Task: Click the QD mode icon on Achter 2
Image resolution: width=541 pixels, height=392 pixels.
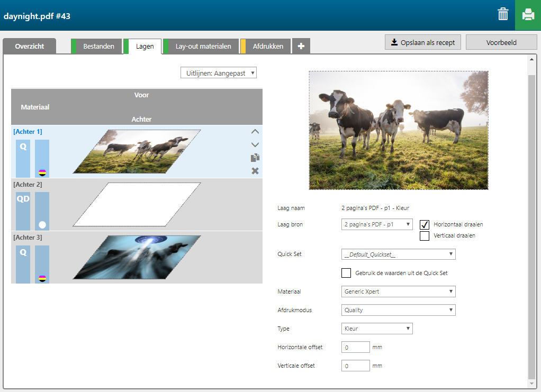Action: click(23, 199)
